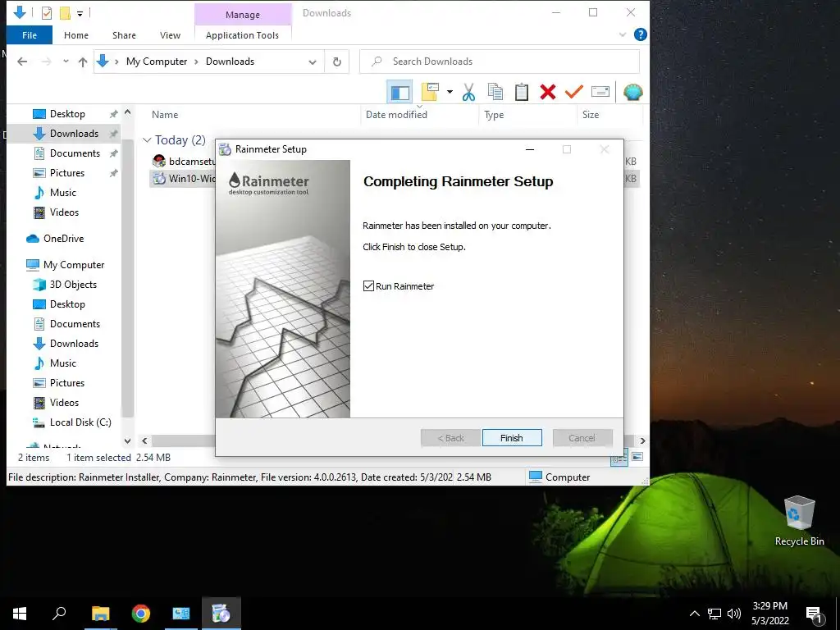Expand the ribbon with the chevron
Image resolution: width=840 pixels, height=630 pixels.
tap(623, 34)
